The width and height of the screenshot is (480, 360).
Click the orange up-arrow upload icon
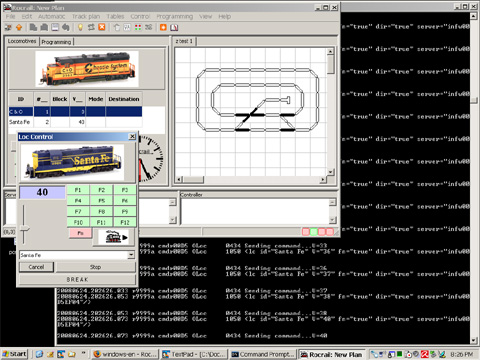19,27
